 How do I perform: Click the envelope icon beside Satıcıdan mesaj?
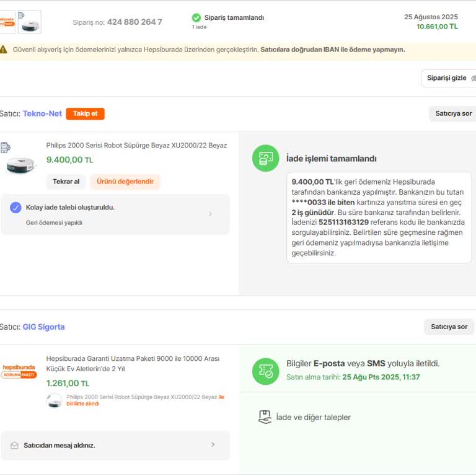(14, 446)
